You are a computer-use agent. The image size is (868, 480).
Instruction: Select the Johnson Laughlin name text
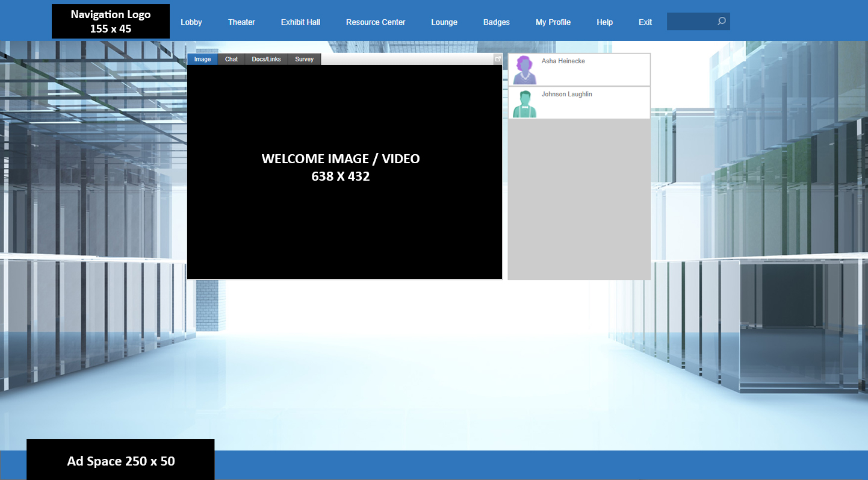point(566,94)
